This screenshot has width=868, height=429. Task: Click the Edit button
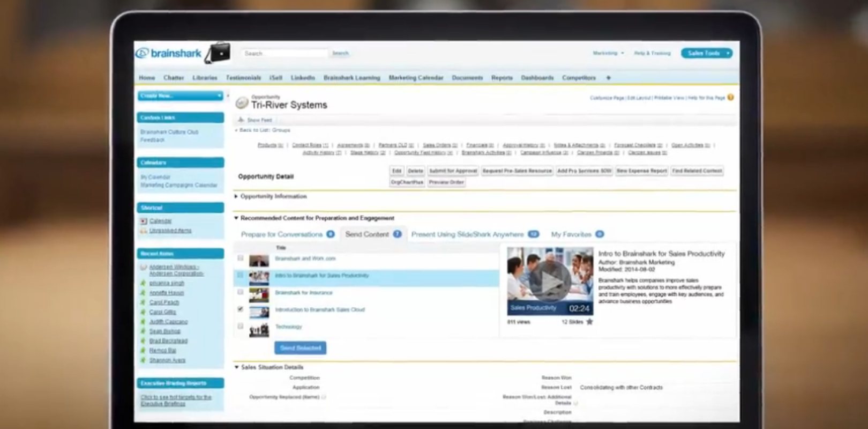(396, 171)
